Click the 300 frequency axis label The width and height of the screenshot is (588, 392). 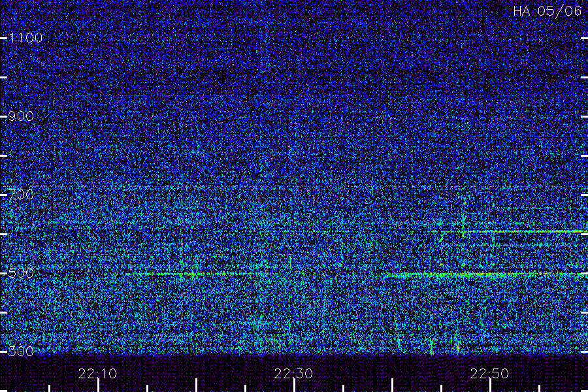click(x=21, y=351)
